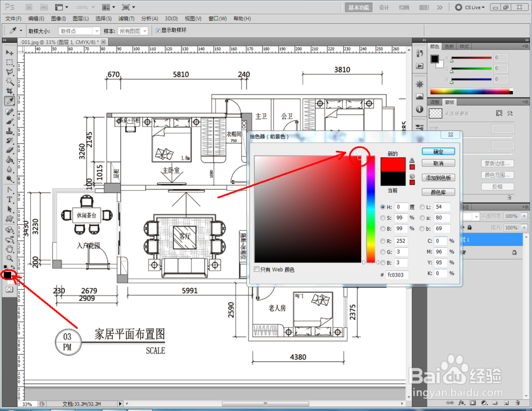Viewport: 532px width, 411px height.
Task: Select the Hand tool
Action: [x=10, y=249]
